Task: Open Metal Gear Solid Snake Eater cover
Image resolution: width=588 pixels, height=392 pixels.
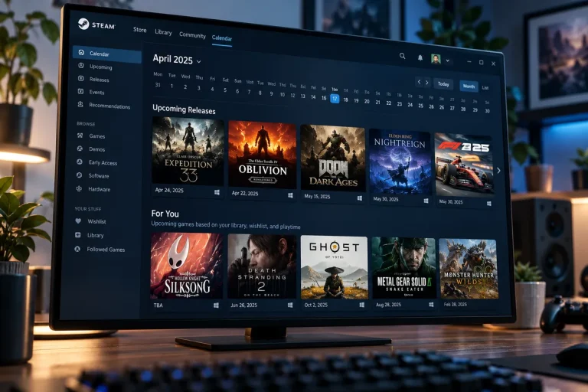Action: pyautogui.click(x=404, y=268)
